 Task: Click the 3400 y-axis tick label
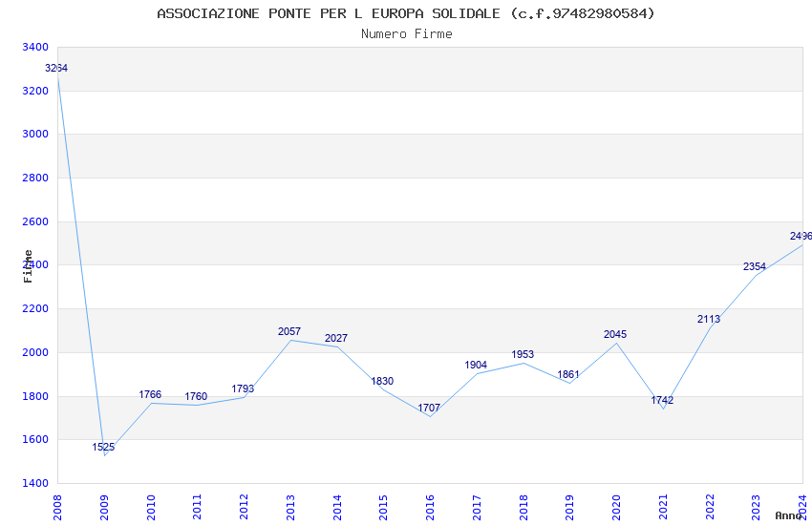coord(35,47)
